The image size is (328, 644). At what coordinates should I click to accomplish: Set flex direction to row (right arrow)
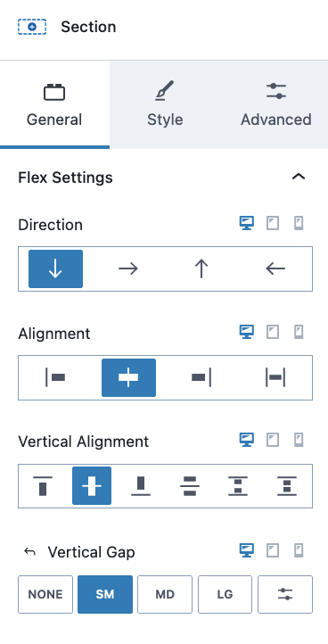(128, 269)
